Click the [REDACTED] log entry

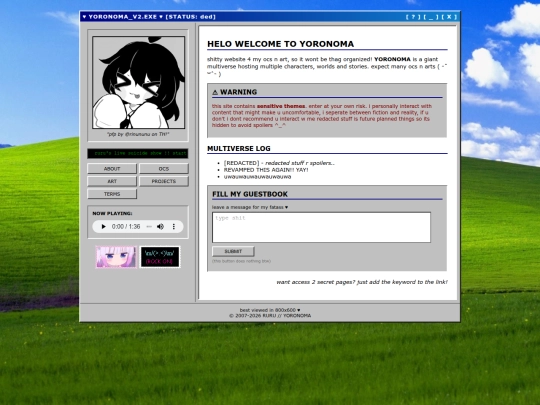click(279, 163)
